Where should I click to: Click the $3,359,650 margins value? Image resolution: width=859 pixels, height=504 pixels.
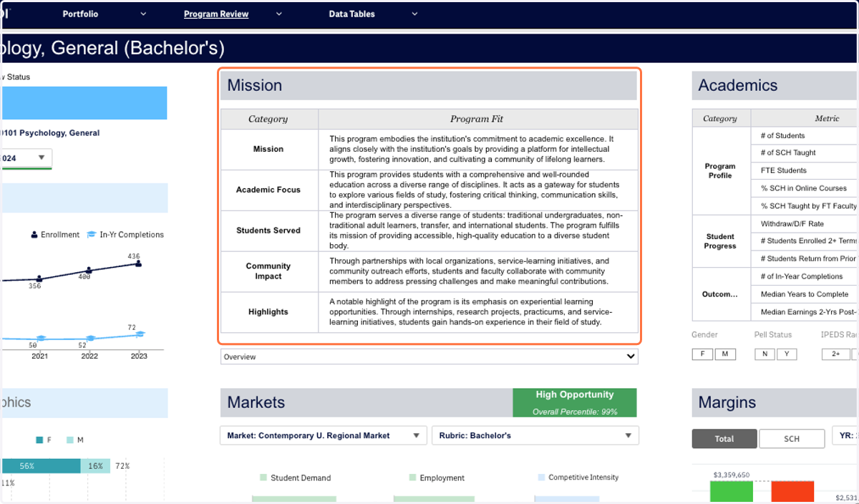click(x=732, y=475)
